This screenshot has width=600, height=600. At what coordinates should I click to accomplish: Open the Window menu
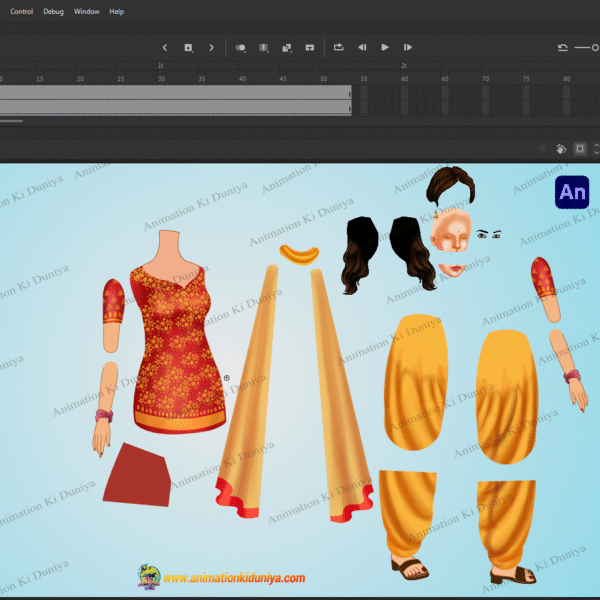click(86, 11)
